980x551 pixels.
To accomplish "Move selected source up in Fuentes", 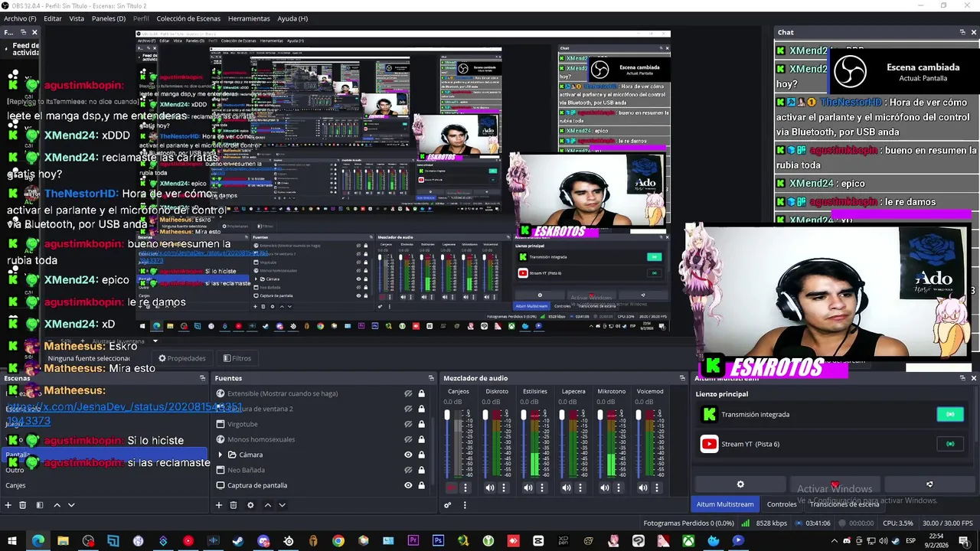I will pos(267,505).
